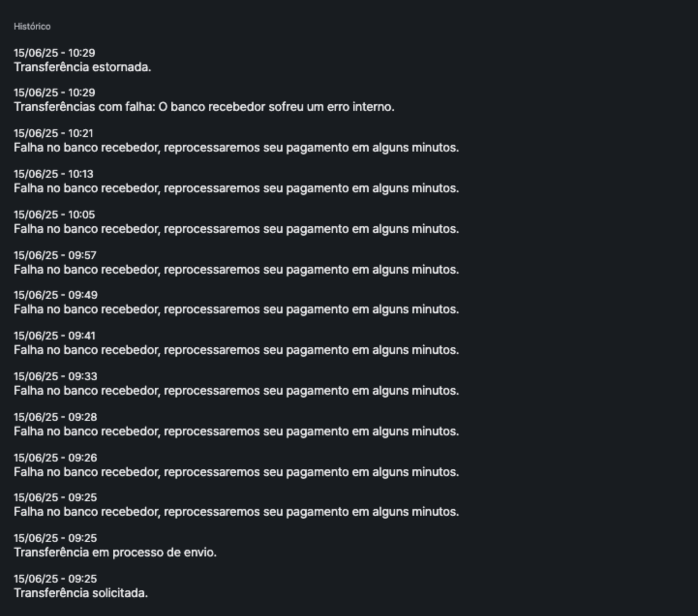Click the timestamp 15/06/25 - 10:05
The width and height of the screenshot is (698, 616).
54,215
